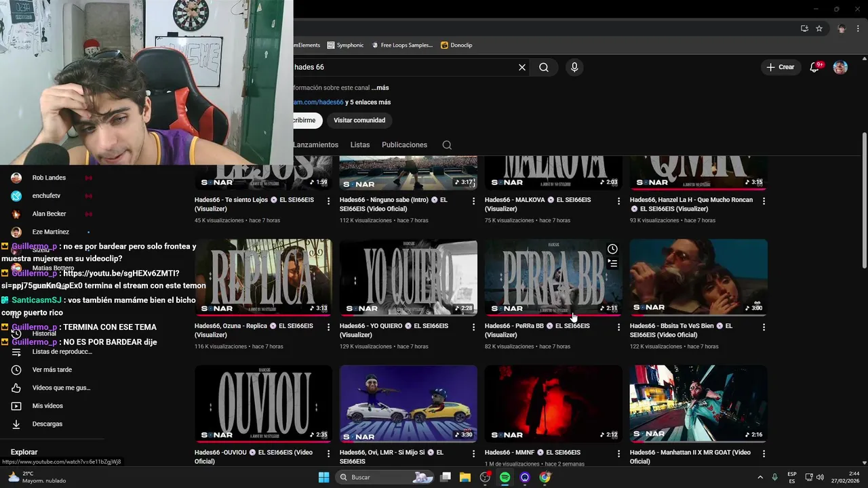The image size is (868, 488).
Task: Open Eze Martínez subscription in sidebar
Action: [x=50, y=232]
